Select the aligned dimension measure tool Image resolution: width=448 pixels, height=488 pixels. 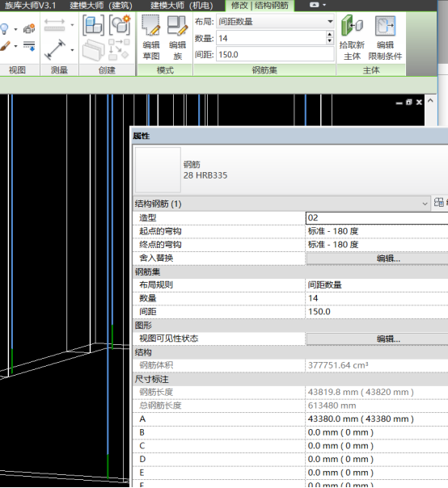point(54,25)
